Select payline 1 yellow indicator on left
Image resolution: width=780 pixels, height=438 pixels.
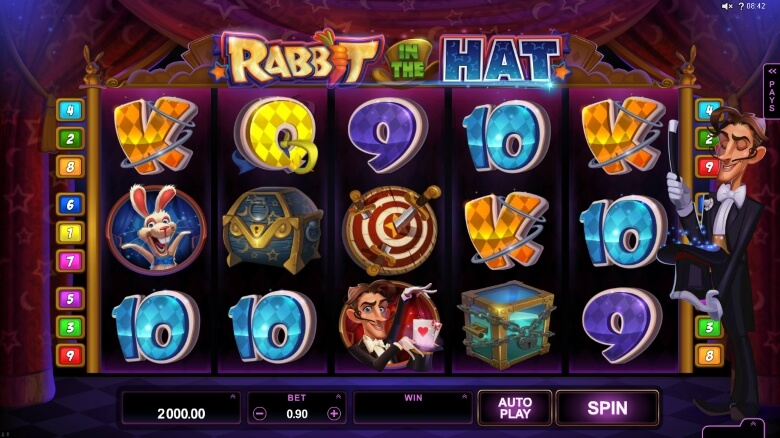70,232
